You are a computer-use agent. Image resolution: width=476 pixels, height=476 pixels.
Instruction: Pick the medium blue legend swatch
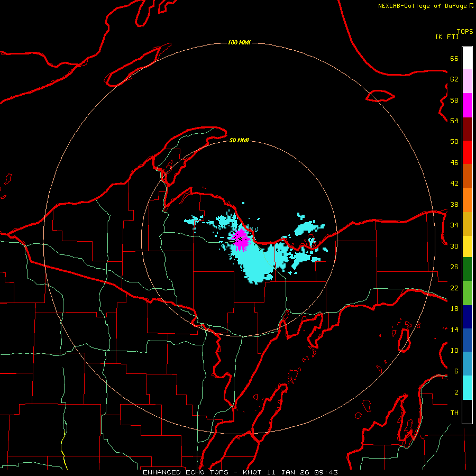(467, 340)
